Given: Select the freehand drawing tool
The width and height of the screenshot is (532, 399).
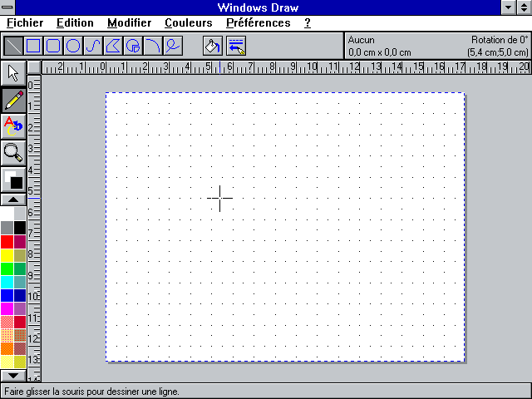Looking at the screenshot, I should [174, 46].
